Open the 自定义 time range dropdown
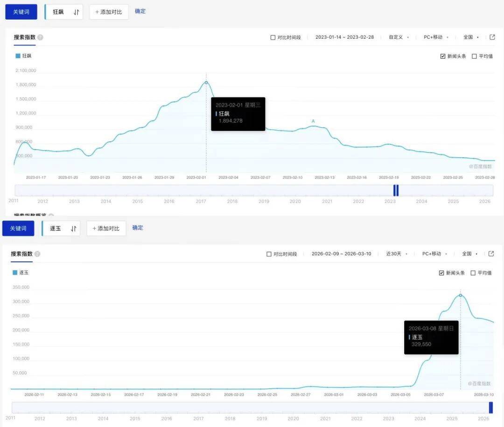504x427 pixels. (399, 37)
